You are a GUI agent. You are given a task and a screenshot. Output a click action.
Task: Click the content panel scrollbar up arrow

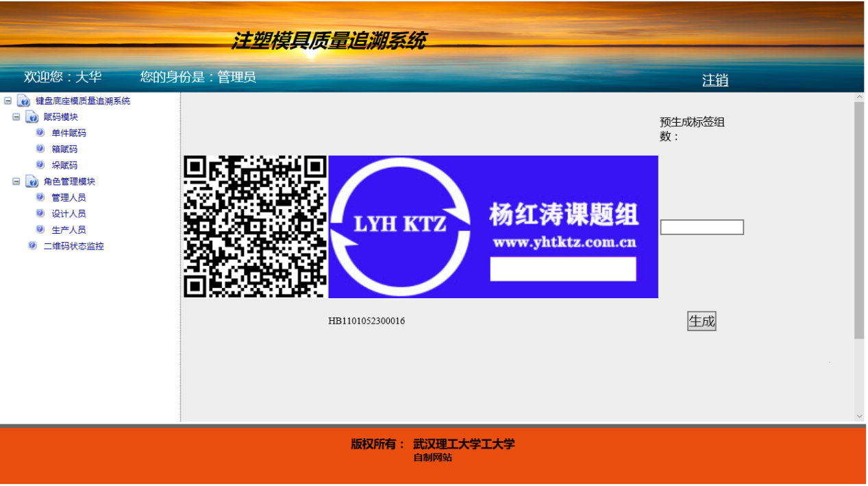pyautogui.click(x=859, y=97)
